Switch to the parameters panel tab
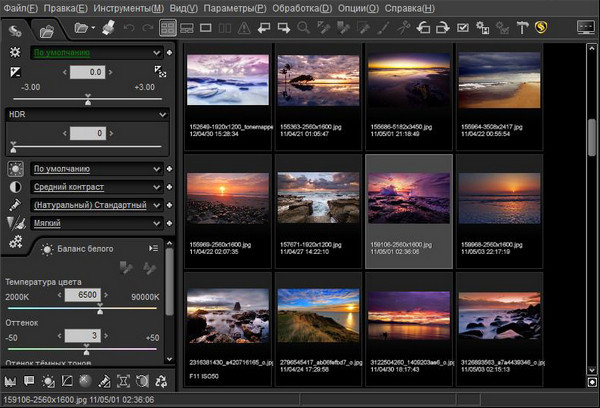 click(x=15, y=31)
